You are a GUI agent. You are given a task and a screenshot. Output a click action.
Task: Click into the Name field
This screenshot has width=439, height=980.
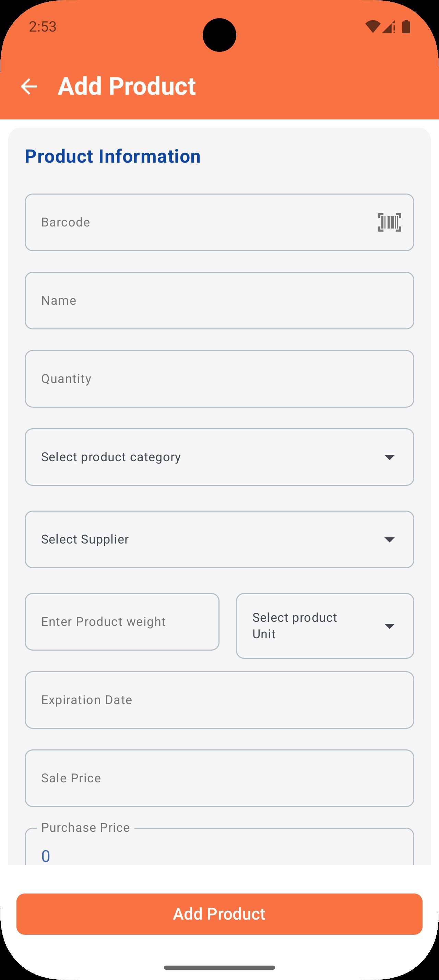pyautogui.click(x=219, y=301)
